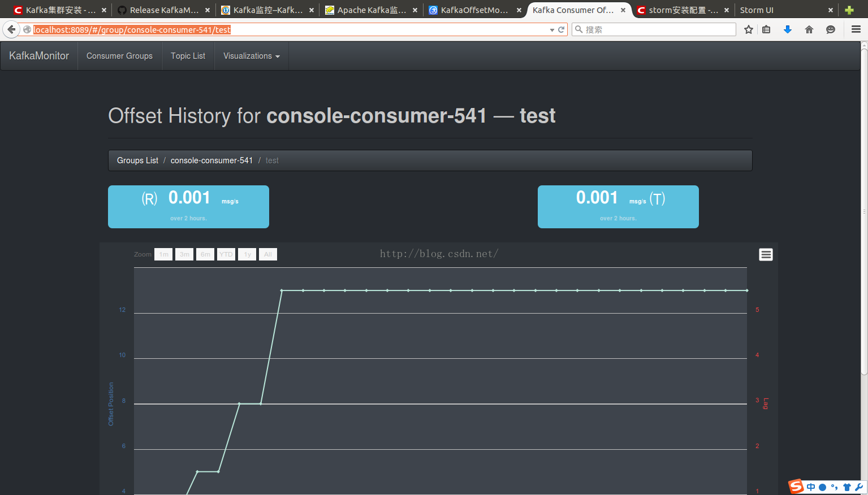868x495 pixels.
Task: Select the test breadcrumb item
Action: coord(272,160)
